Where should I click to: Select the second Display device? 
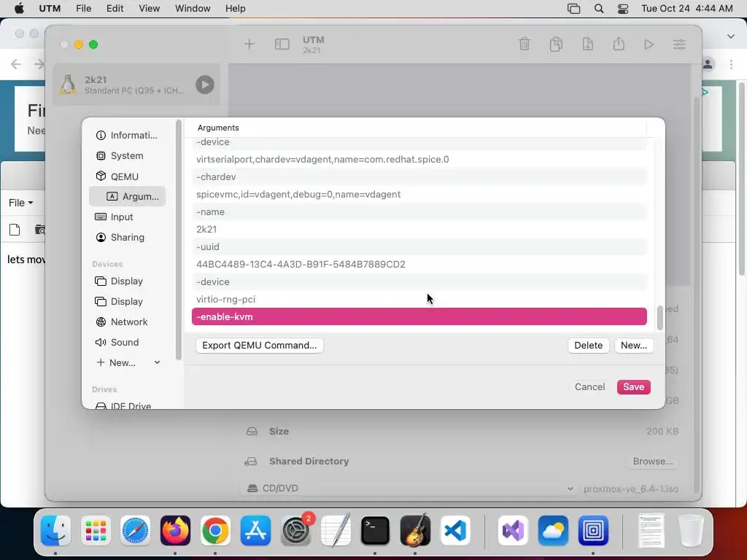127,301
